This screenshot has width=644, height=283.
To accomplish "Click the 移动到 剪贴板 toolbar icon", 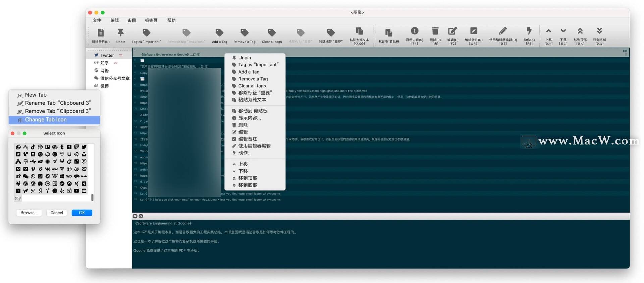I will pos(389,33).
